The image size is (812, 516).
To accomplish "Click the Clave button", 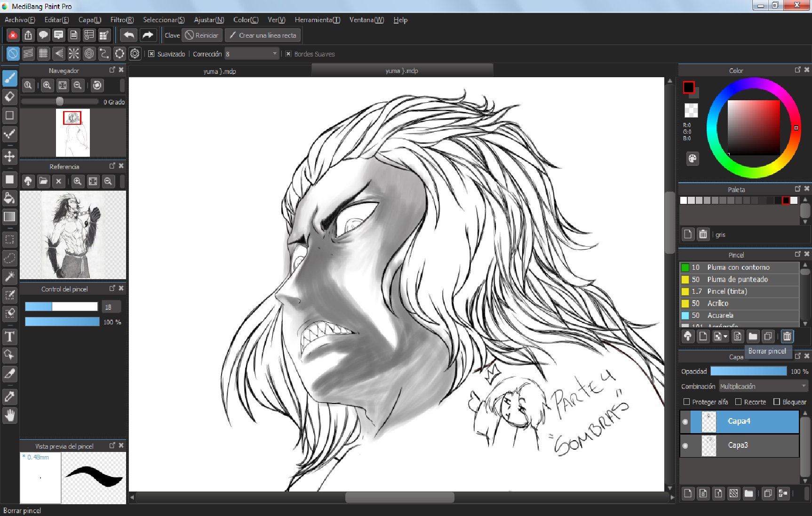I will click(172, 35).
